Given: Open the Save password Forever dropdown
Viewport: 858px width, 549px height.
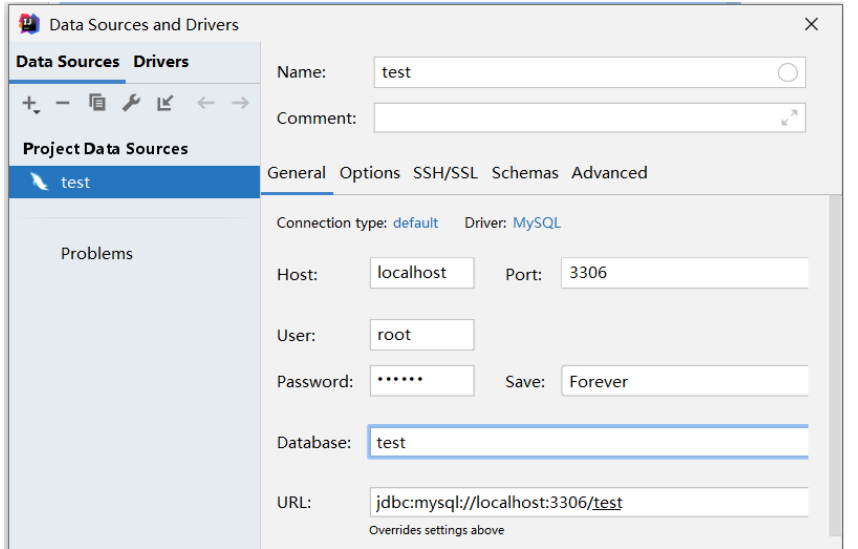Looking at the screenshot, I should click(684, 381).
